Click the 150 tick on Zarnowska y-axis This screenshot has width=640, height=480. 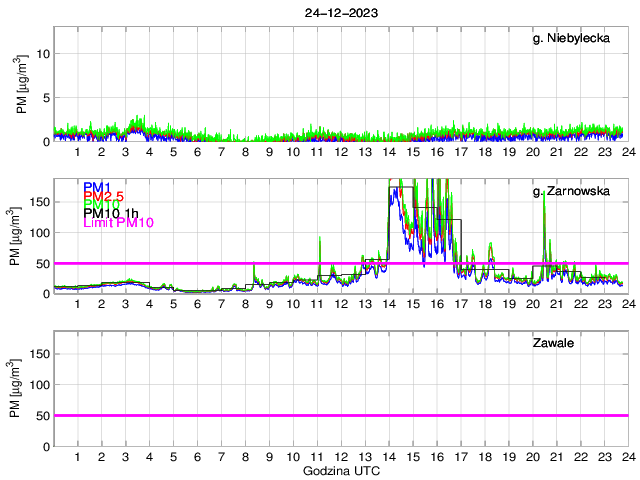(36, 201)
